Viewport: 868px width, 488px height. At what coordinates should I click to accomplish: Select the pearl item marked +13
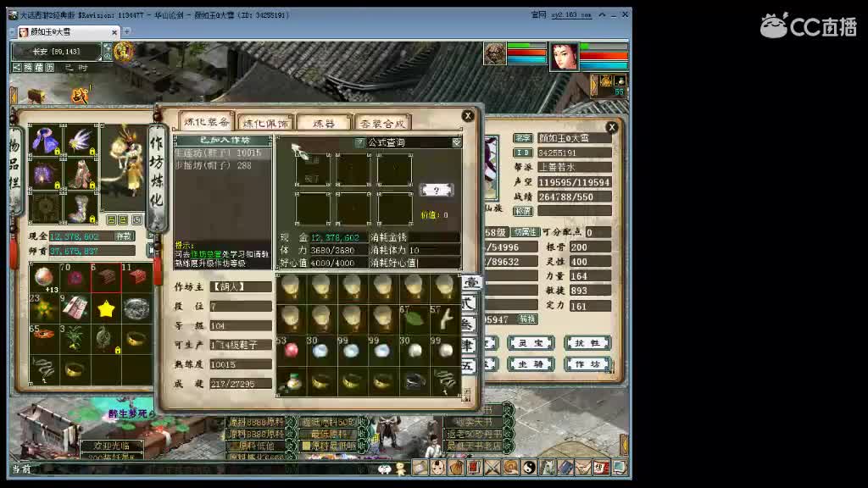[44, 278]
